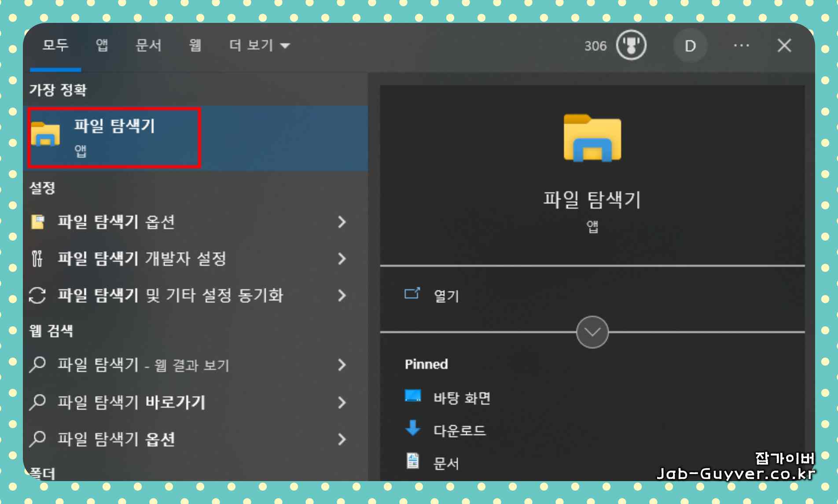The width and height of the screenshot is (838, 504).
Task: Expand arrow for 웹 결과 보기 result
Action: (342, 365)
